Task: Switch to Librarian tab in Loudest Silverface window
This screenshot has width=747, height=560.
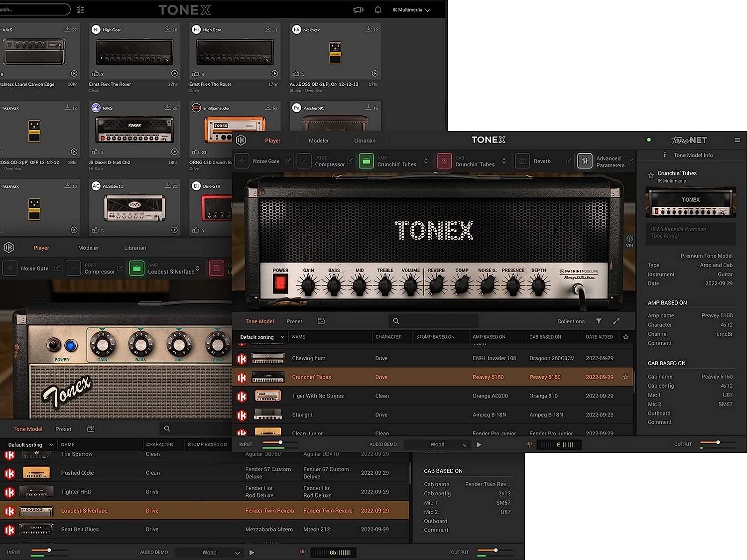Action: tap(135, 248)
